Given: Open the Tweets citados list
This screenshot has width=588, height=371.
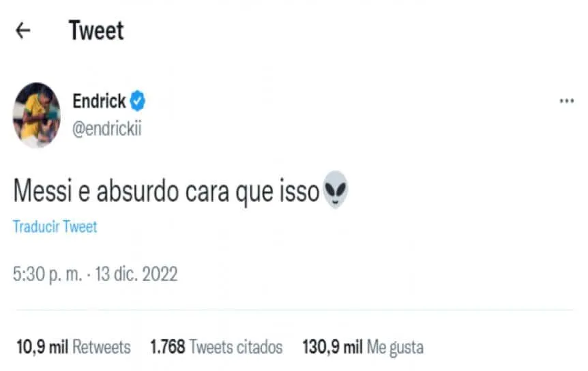Looking at the screenshot, I should point(236,348).
